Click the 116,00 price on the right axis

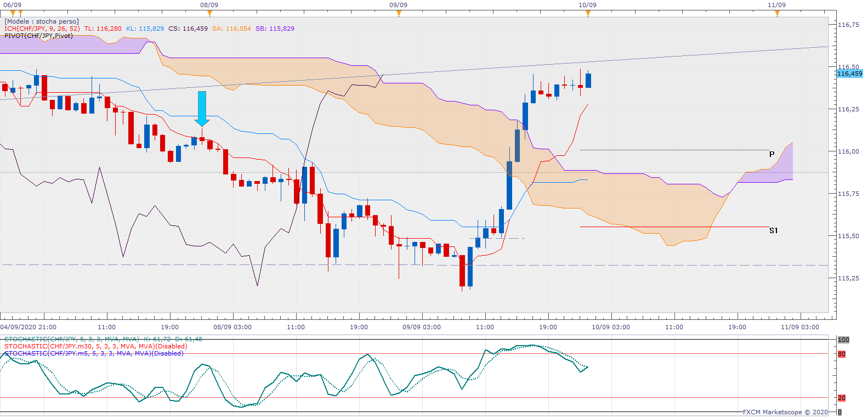tap(848, 151)
